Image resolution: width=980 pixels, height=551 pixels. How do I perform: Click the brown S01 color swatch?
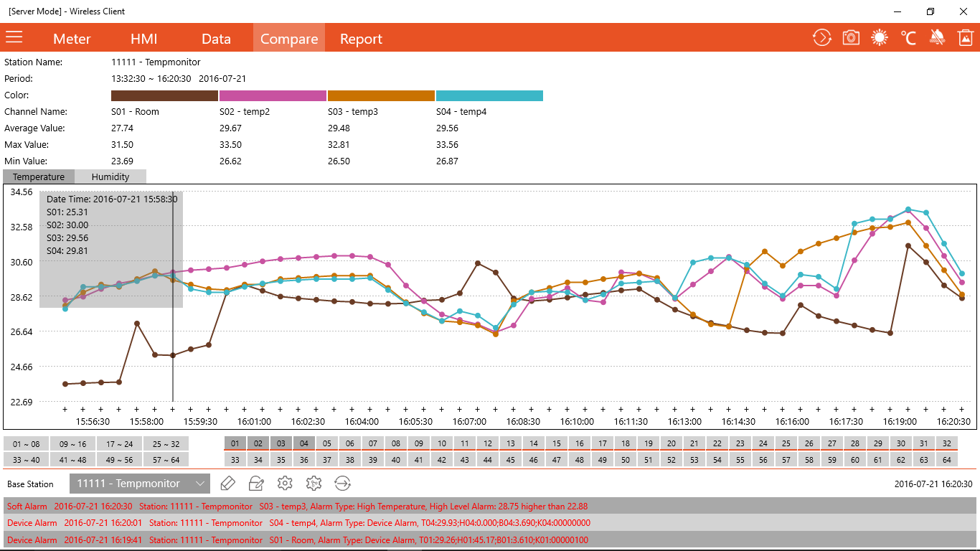pyautogui.click(x=164, y=95)
